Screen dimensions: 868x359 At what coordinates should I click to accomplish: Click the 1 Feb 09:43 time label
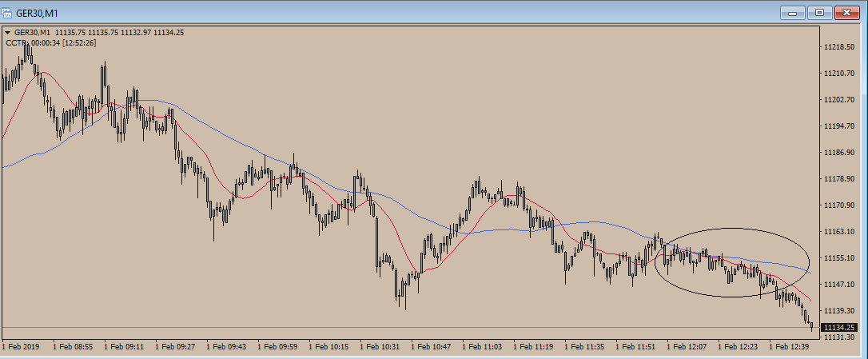226,347
